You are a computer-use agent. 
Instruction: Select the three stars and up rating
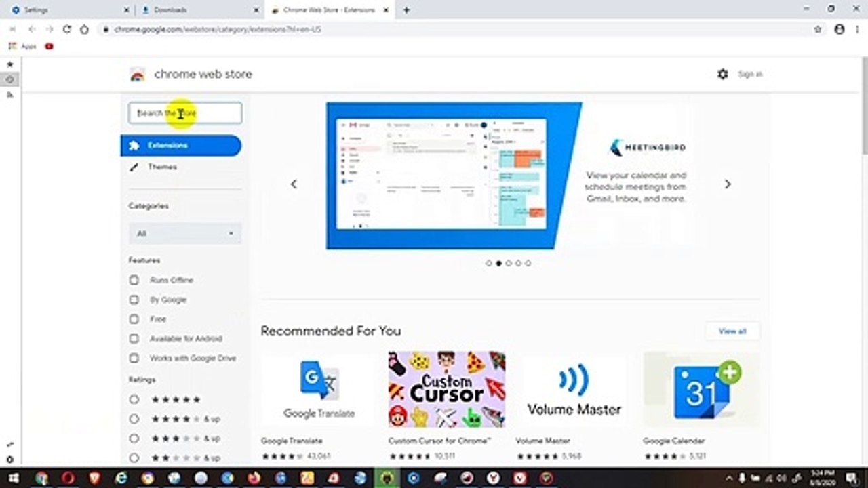click(x=134, y=438)
